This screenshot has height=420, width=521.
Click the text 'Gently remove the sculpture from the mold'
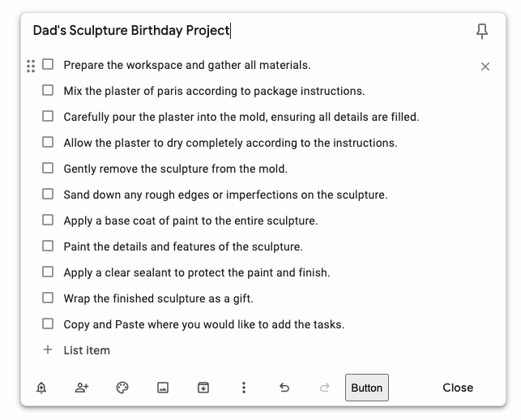point(176,169)
